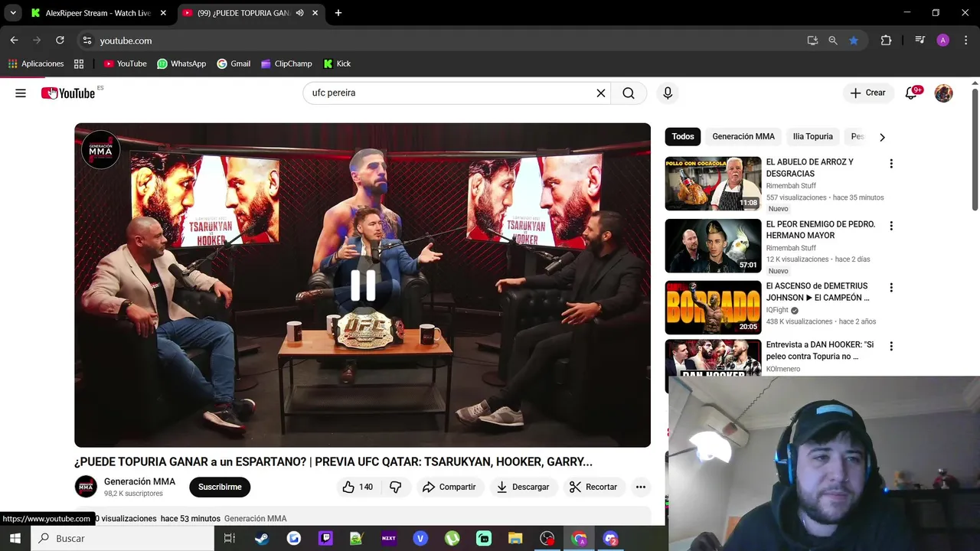Open the Windows Start menu
The width and height of the screenshot is (980, 551).
[x=15, y=538]
